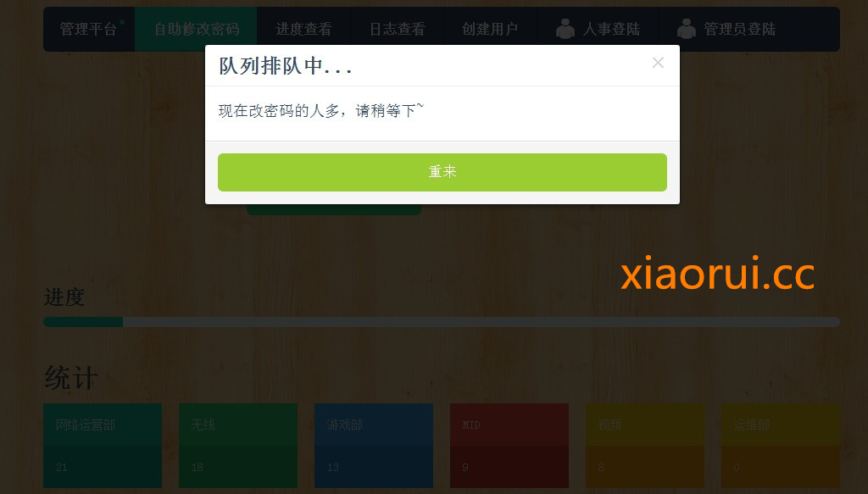Select the 网络运营部 statistics tile
Image resolution: width=868 pixels, height=494 pixels.
(103, 446)
